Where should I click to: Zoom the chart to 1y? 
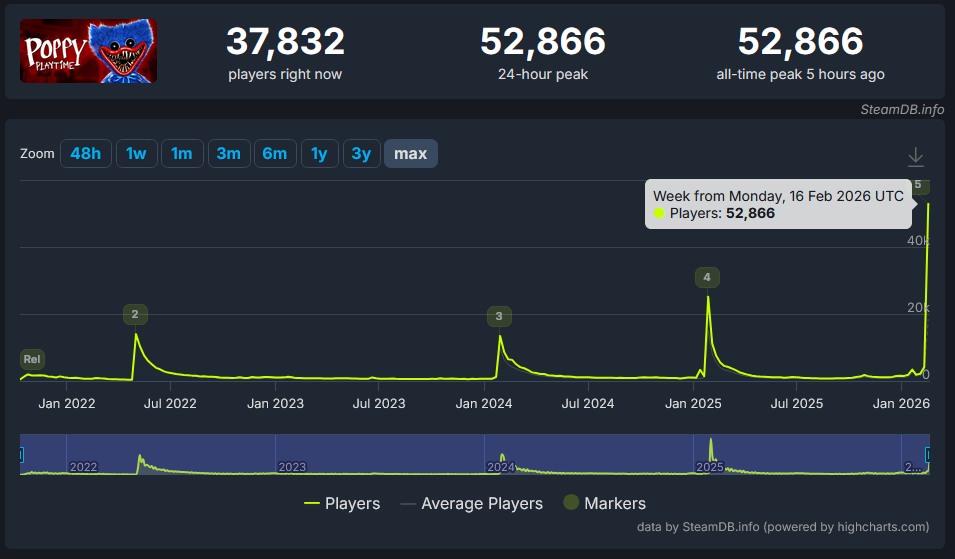click(x=319, y=153)
